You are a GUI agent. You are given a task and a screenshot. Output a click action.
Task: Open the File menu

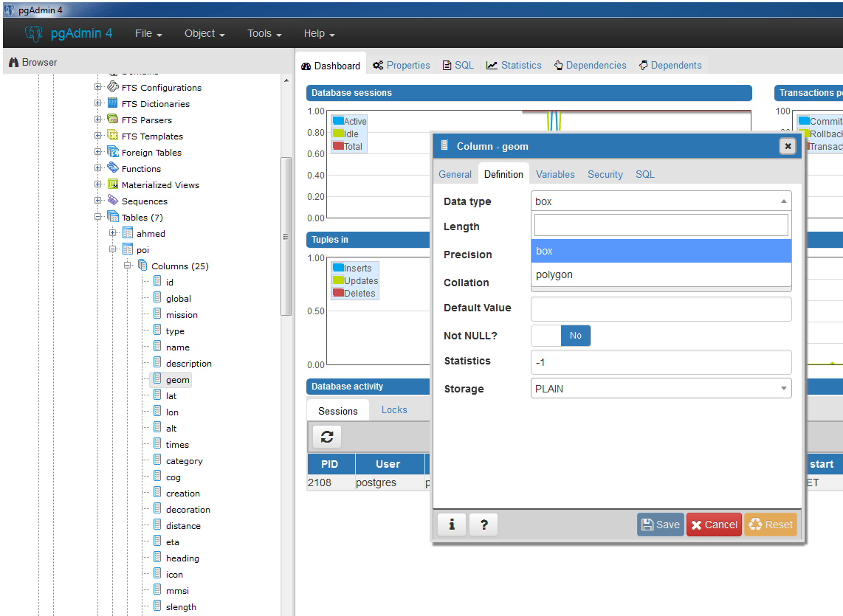[x=148, y=33]
